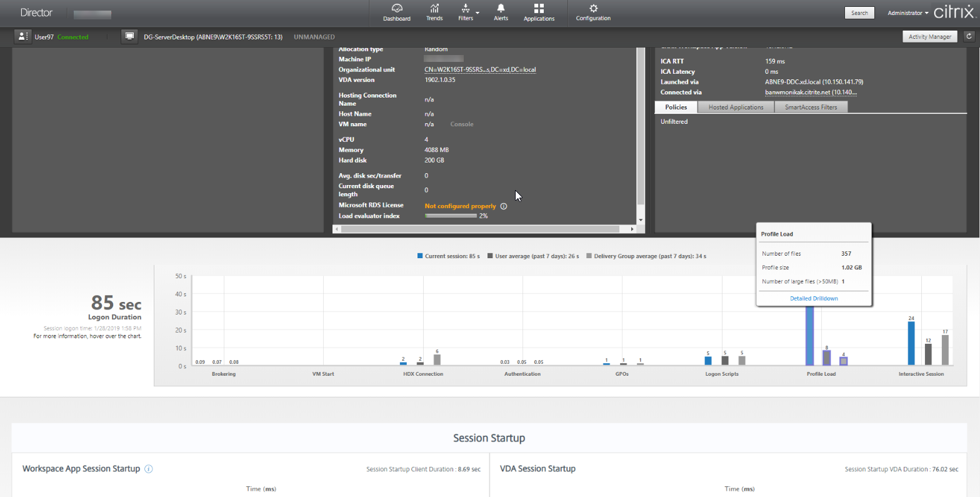Open the Trends page
Viewport: 980px width, 497px height.
(434, 12)
